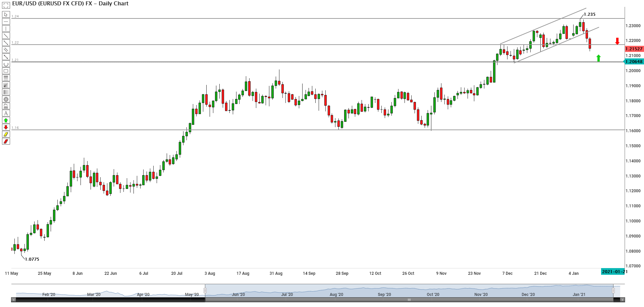
Task: Click the right handle of range selector
Action: tap(613, 291)
